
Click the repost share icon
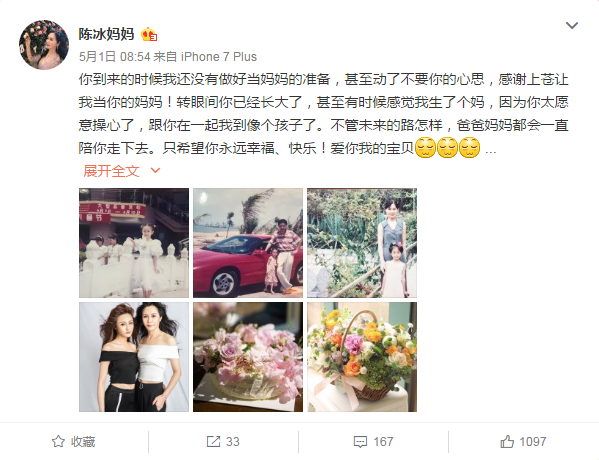pyautogui.click(x=213, y=442)
